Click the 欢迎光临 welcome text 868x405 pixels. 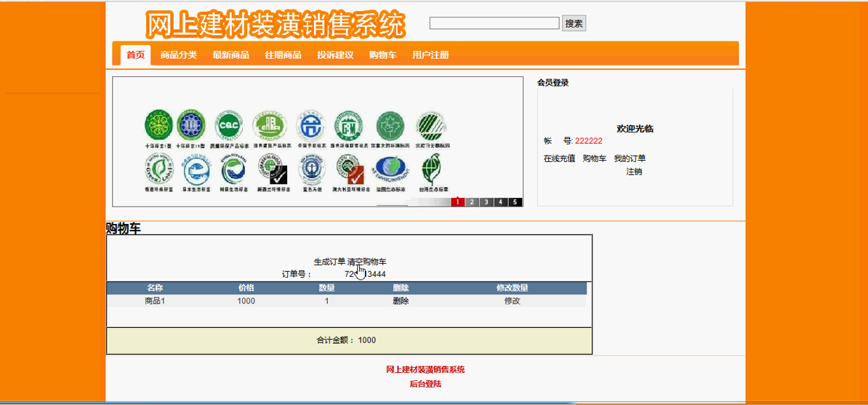tap(635, 129)
